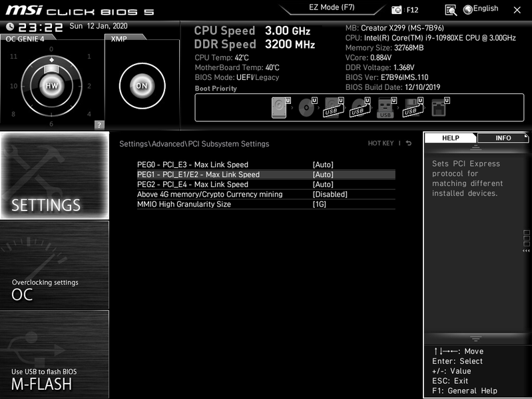The image size is (532, 399).
Task: Click the clock time 23:22
Action: point(41,27)
